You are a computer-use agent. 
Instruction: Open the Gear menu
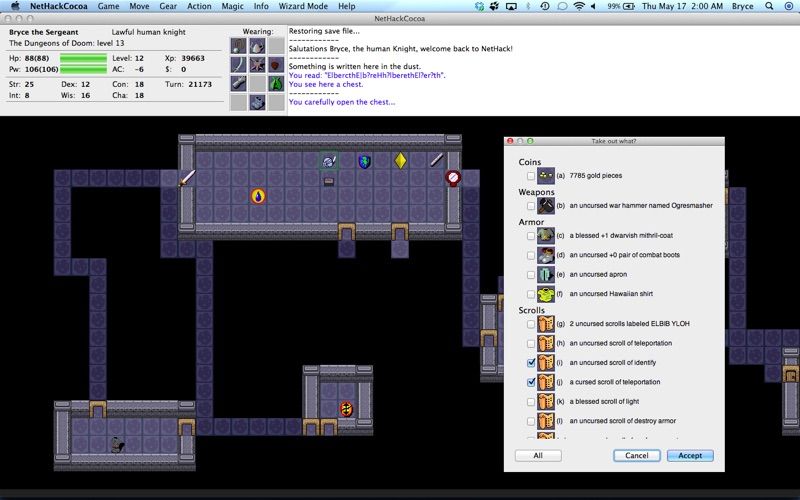(168, 6)
